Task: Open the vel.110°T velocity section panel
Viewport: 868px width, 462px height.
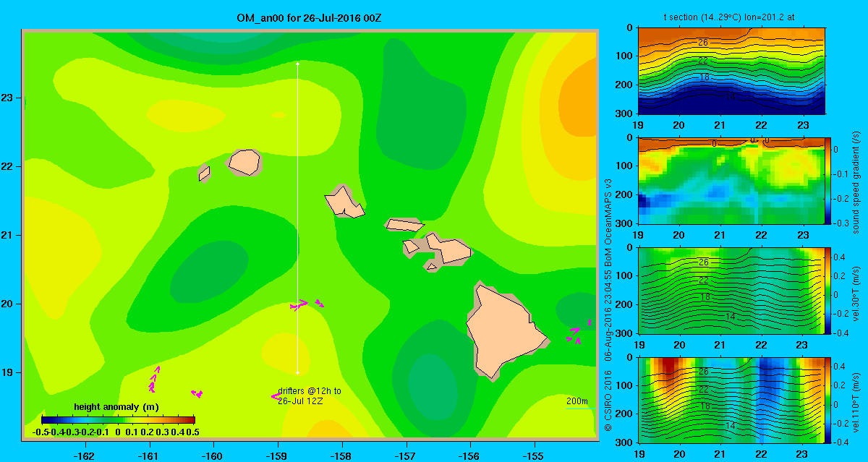Action: tap(732, 400)
